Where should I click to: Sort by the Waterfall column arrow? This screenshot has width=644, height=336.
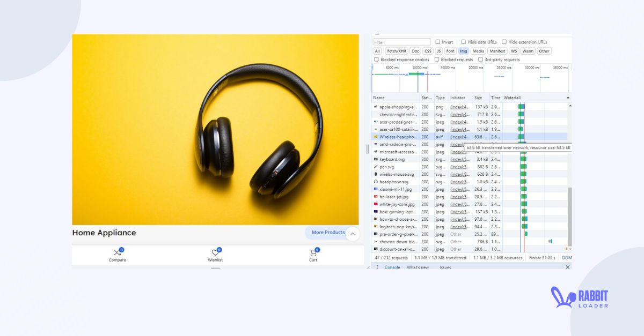[x=568, y=98]
